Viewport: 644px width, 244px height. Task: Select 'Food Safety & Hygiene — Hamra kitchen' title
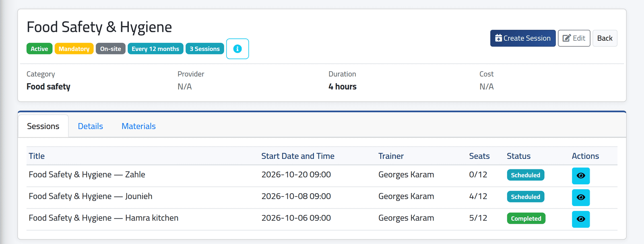(103, 218)
